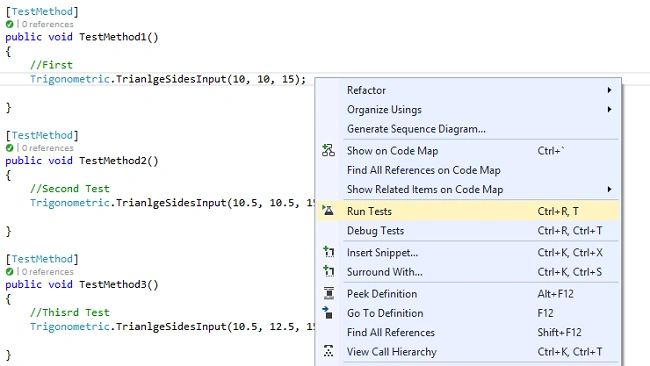This screenshot has width=650, height=366.
Task: Select Insert Snippet... menu entry
Action: [468, 252]
